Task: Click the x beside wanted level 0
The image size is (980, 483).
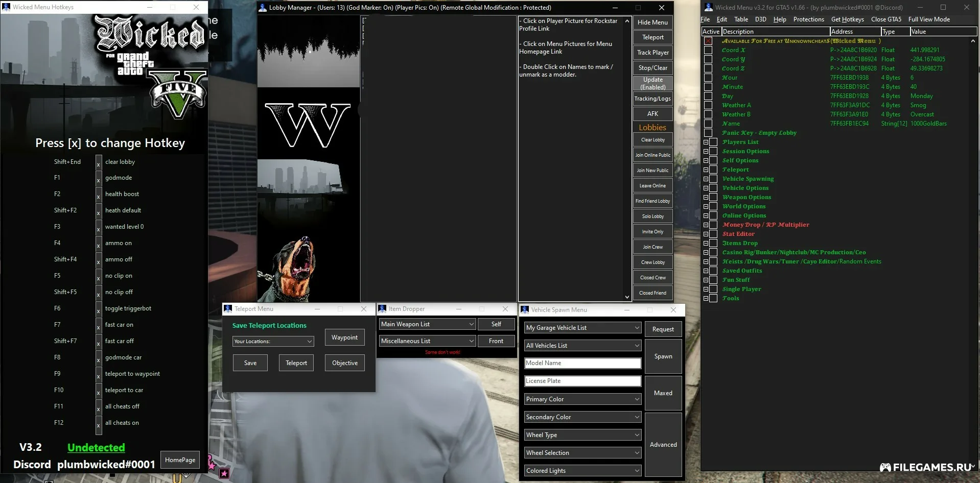Action: 99,227
